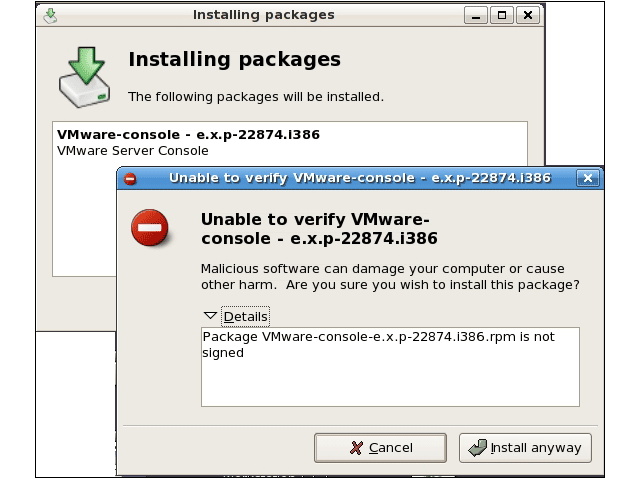This screenshot has width=640, height=480.
Task: Cancel the unsigned package installation
Action: click(x=380, y=448)
